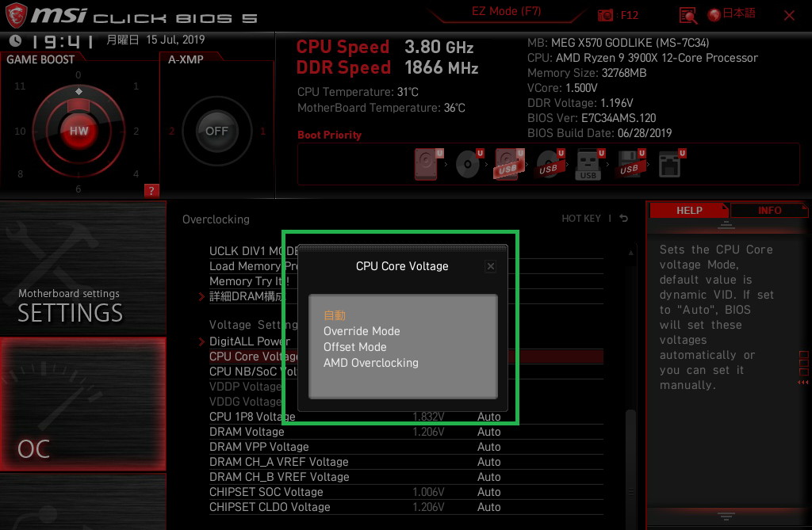
Task: Open Auto setting for DRAM Voltage
Action: (x=488, y=433)
